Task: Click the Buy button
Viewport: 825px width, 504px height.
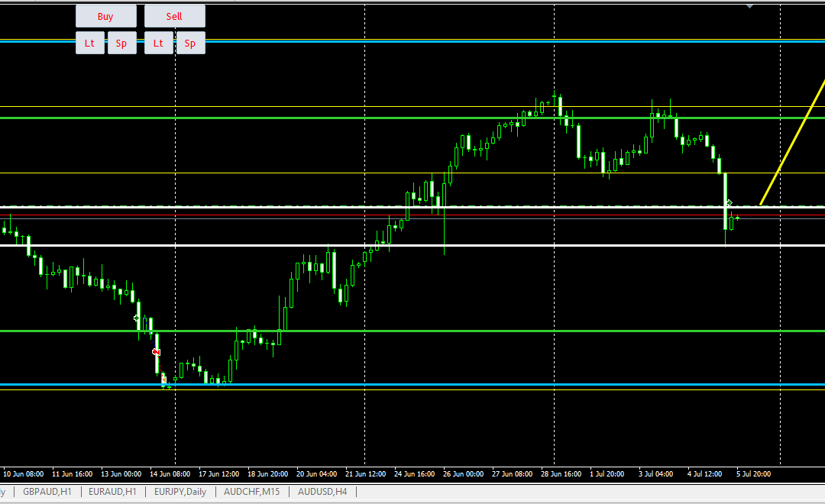Action: (105, 16)
